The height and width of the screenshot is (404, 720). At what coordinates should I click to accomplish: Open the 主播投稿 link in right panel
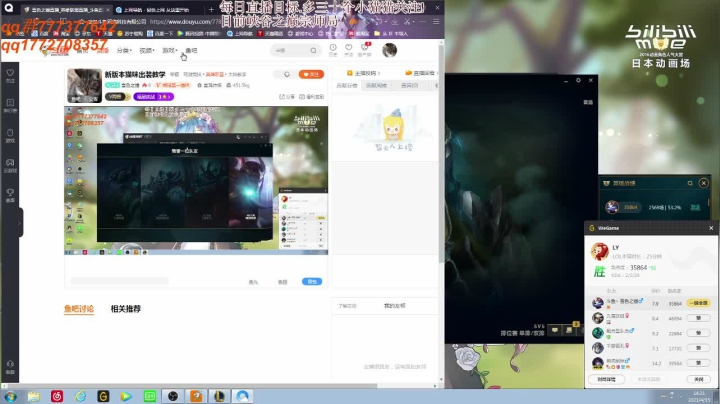point(363,73)
